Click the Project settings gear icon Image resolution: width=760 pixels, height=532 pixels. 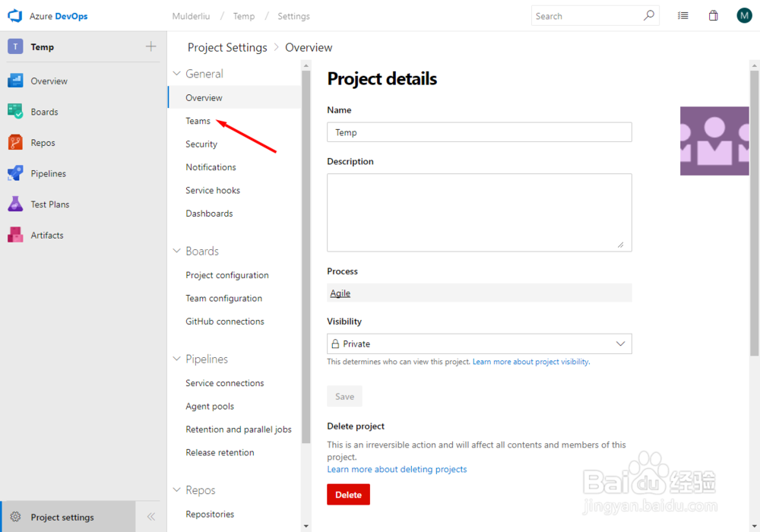click(x=15, y=516)
